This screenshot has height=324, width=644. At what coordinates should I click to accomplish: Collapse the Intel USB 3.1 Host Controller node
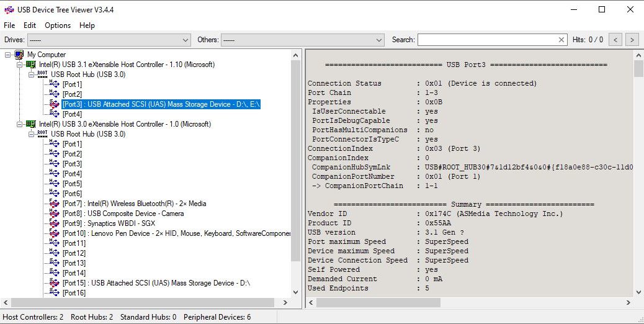click(x=19, y=65)
